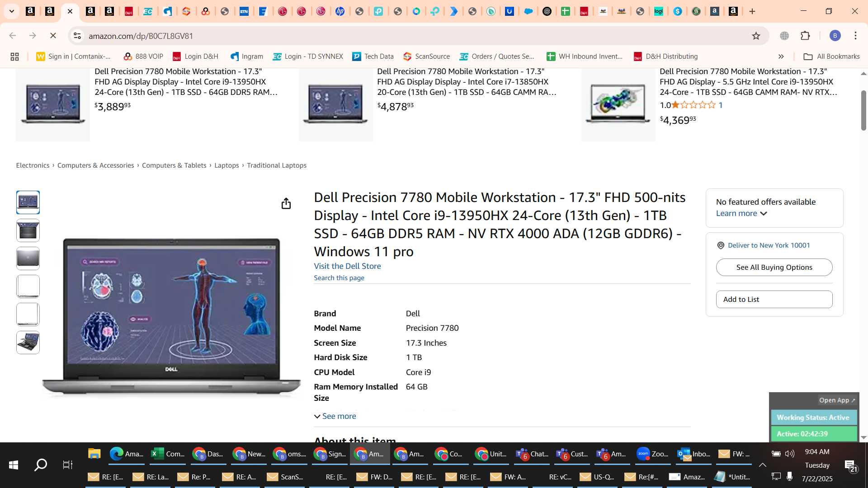Select the second product thumbnail showing keyboard
This screenshot has height=488, width=868.
(x=28, y=230)
